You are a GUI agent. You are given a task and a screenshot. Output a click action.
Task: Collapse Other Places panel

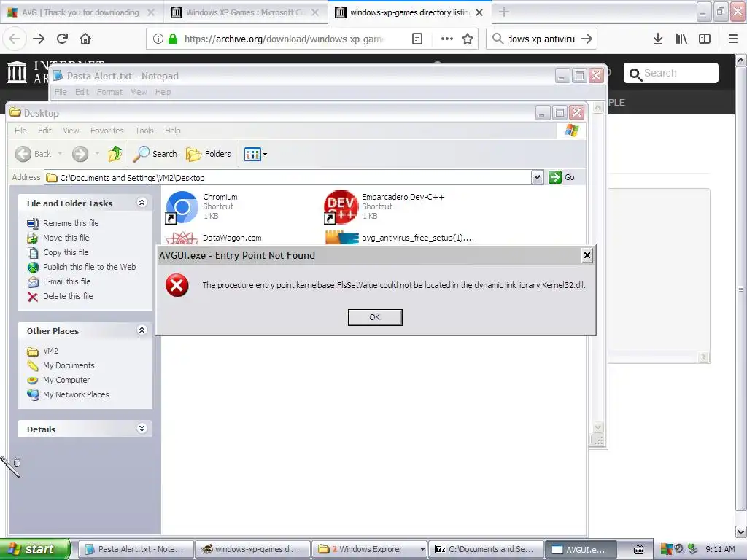[142, 330]
